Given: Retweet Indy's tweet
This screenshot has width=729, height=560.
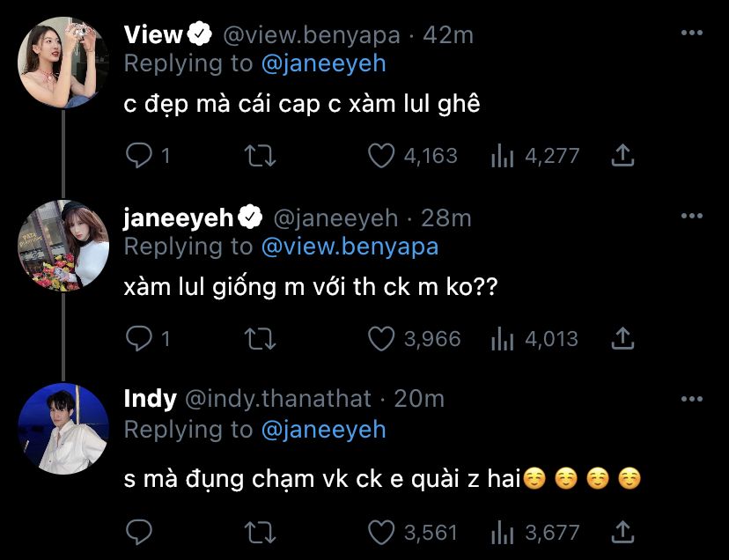Looking at the screenshot, I should pos(259,532).
